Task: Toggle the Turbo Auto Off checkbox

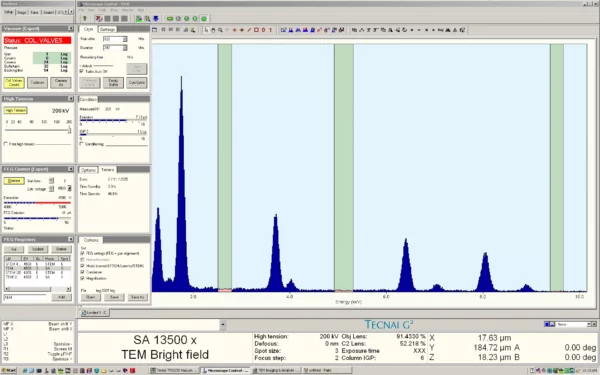Action: (x=82, y=71)
